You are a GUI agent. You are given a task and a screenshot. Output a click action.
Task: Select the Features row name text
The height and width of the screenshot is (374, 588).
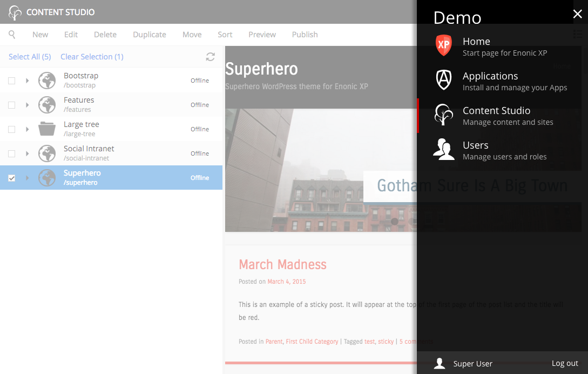[79, 101]
